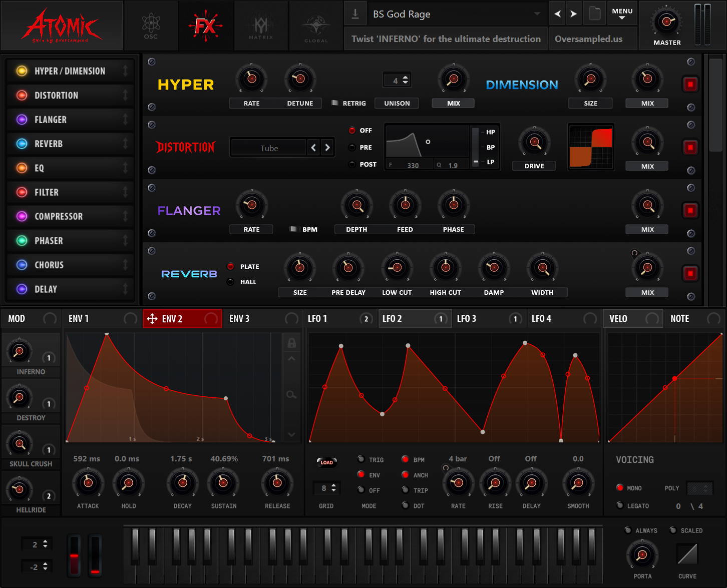Adjust pitch bend down range stepper

click(46, 566)
